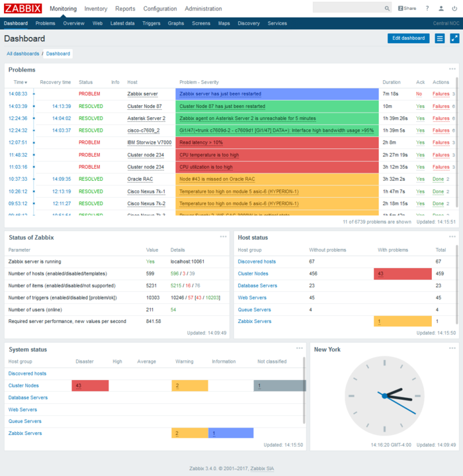Viewport: 463px width, 476px height.
Task: Open Database Servers in Host status
Action: pos(257,285)
